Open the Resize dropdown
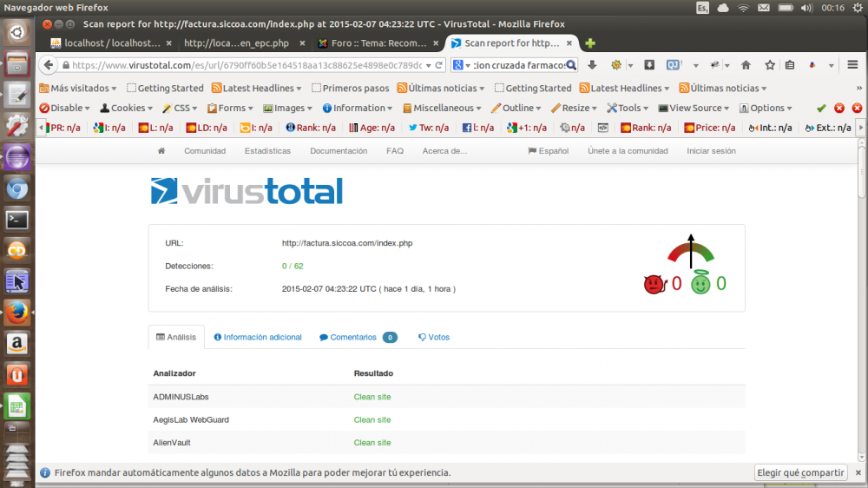Viewport: 868px width, 488px height. point(574,108)
